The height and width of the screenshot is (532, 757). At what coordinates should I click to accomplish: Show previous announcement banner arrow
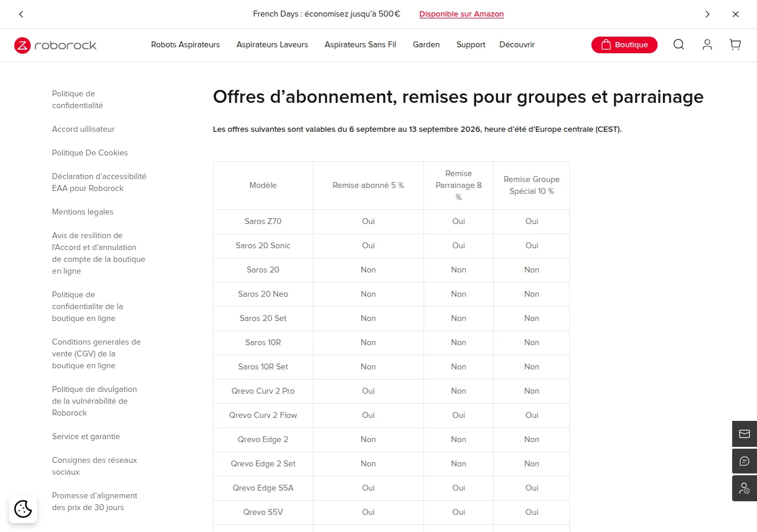coord(21,14)
